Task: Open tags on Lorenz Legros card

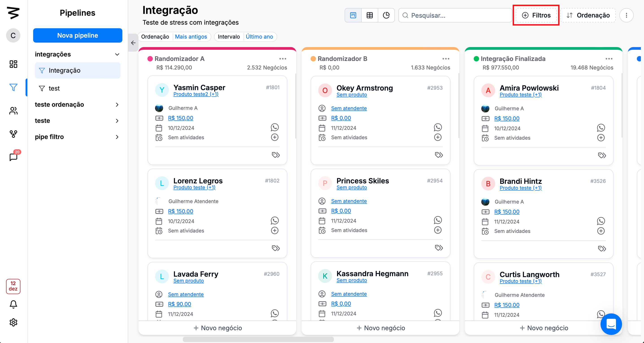Action: tap(275, 248)
